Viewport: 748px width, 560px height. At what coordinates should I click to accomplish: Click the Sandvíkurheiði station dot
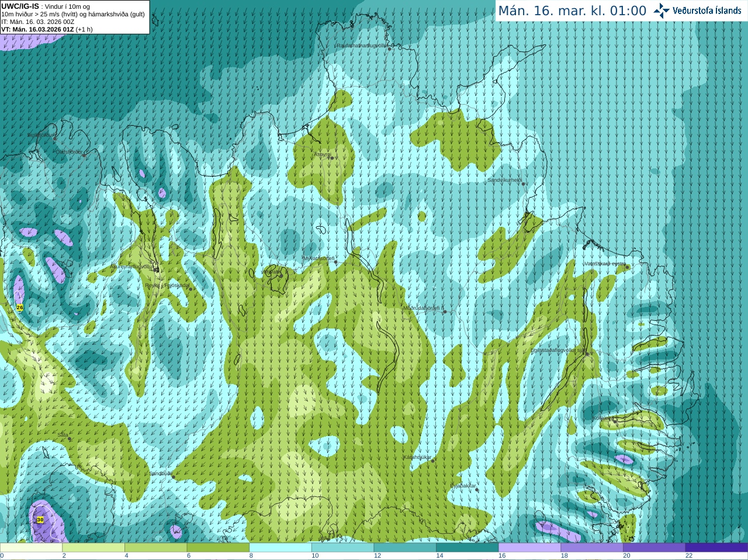click(x=524, y=184)
